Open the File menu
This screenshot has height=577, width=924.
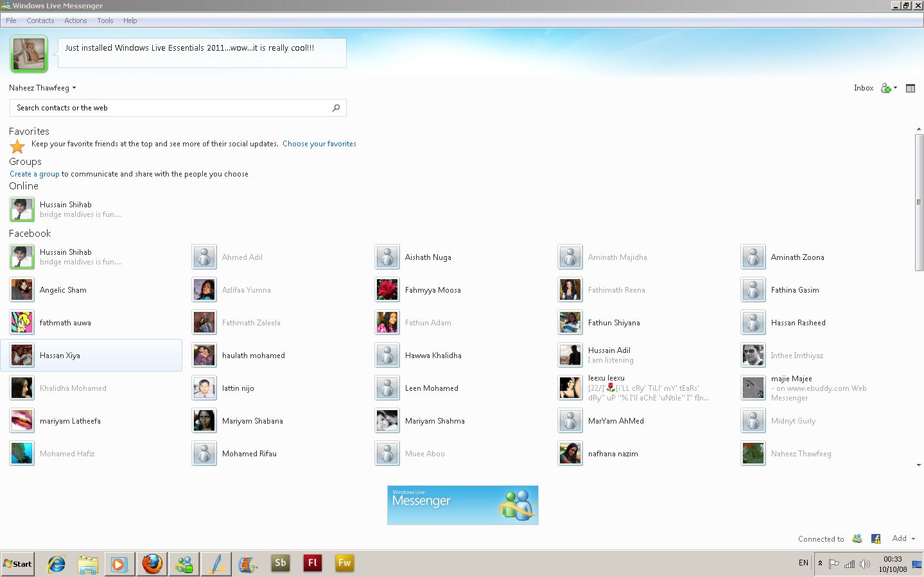[x=11, y=21]
